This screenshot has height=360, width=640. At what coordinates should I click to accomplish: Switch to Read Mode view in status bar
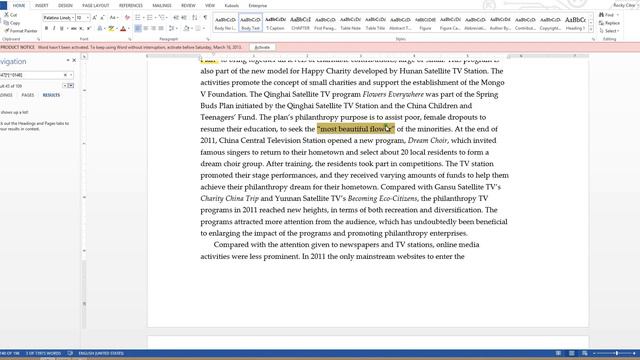(558, 353)
